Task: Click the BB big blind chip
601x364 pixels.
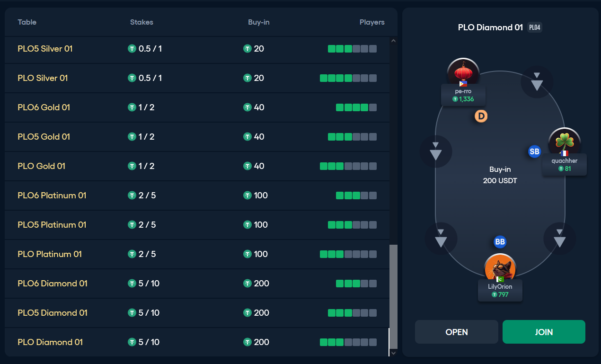Action: point(500,242)
